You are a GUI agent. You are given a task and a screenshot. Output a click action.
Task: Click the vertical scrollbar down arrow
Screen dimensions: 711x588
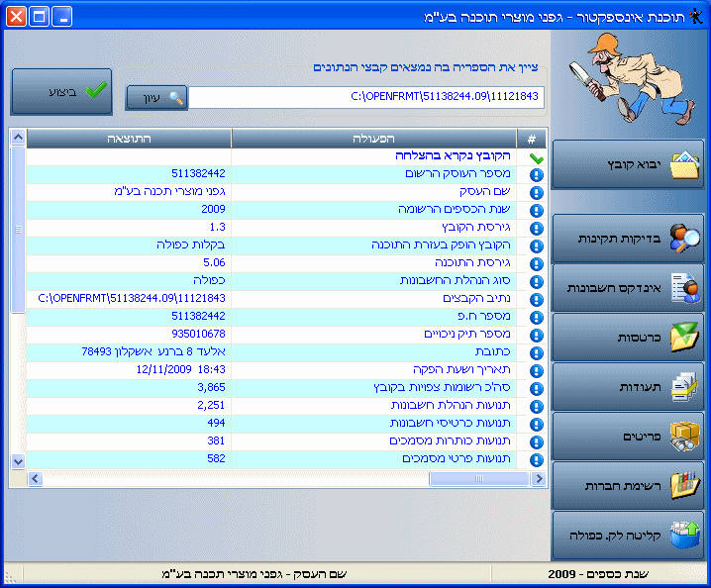[17, 461]
